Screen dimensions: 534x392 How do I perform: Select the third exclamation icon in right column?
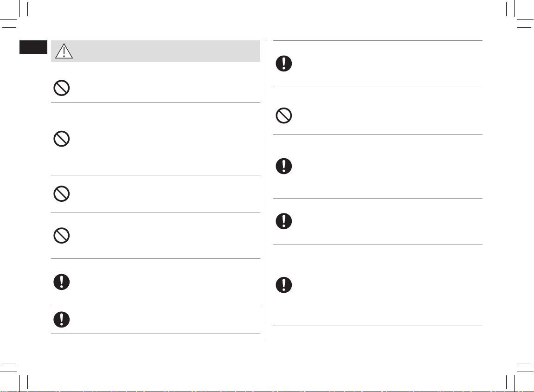click(283, 221)
